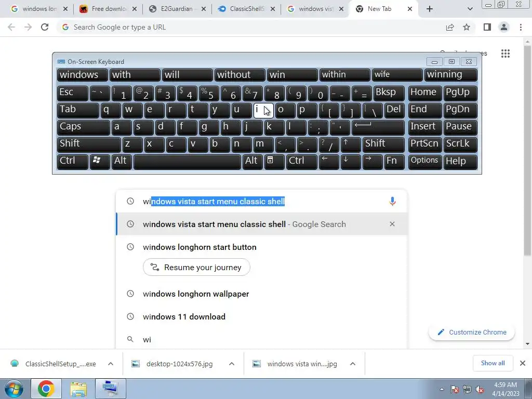Select suggestion windows 11 download
This screenshot has width=532, height=399.
tap(261, 316)
